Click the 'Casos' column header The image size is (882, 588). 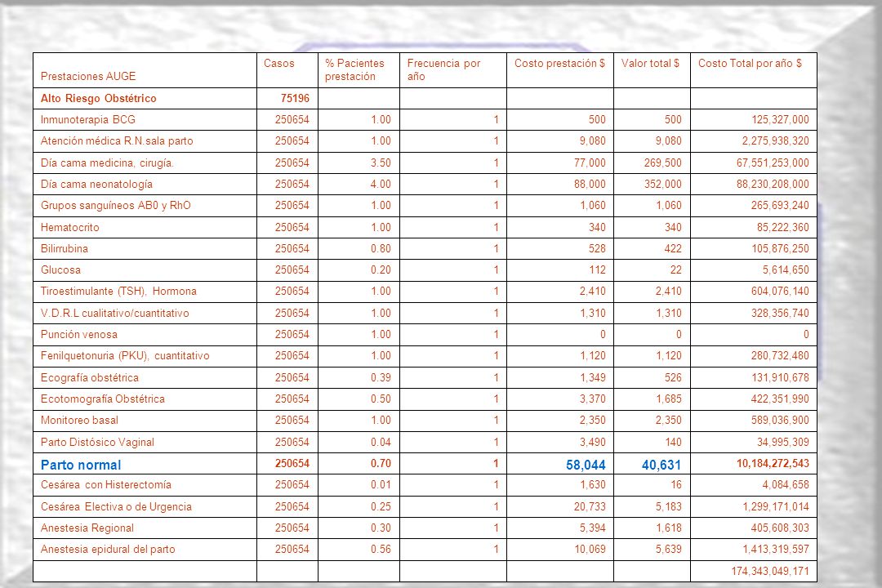coord(279,63)
